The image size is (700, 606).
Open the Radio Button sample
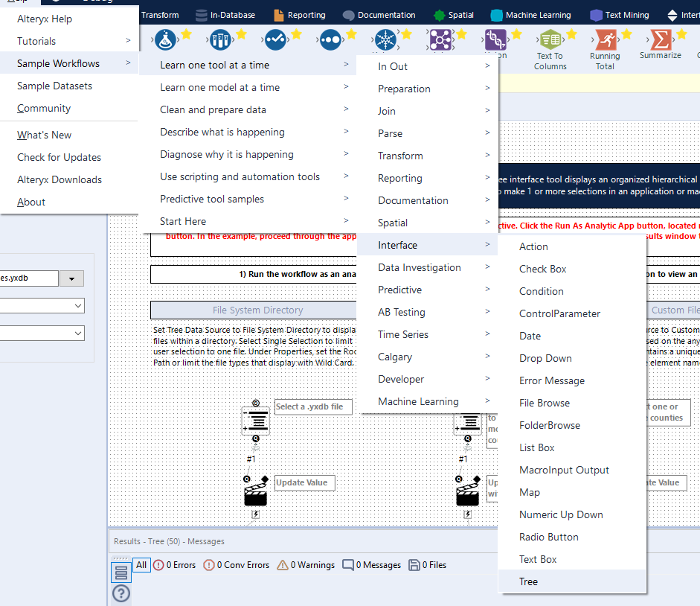pyautogui.click(x=572, y=537)
